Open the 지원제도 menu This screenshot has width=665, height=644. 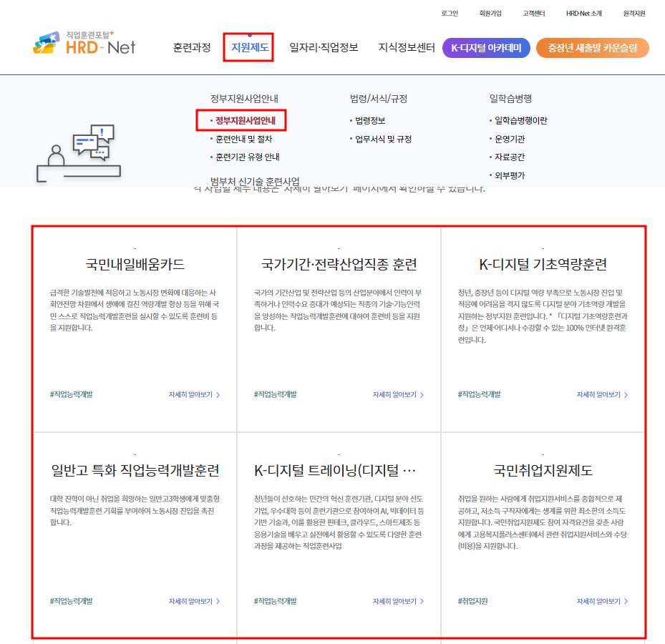(x=249, y=47)
